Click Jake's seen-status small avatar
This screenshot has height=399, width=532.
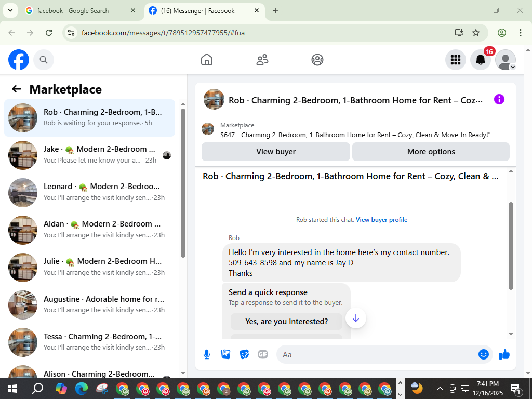tap(167, 155)
